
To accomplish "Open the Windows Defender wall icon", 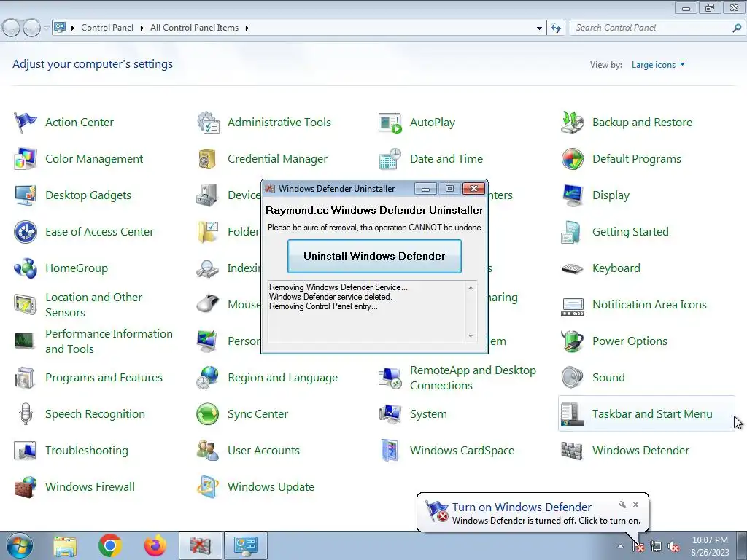I will (x=572, y=451).
